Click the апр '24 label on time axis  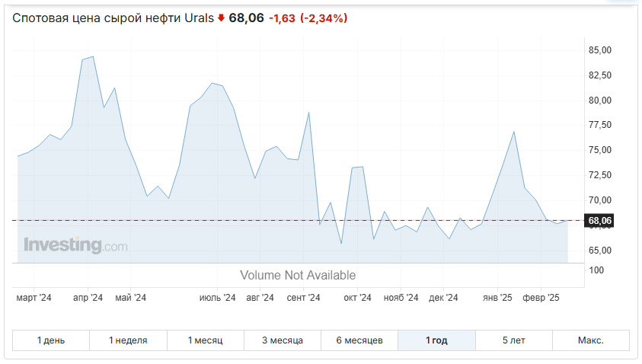(88, 298)
